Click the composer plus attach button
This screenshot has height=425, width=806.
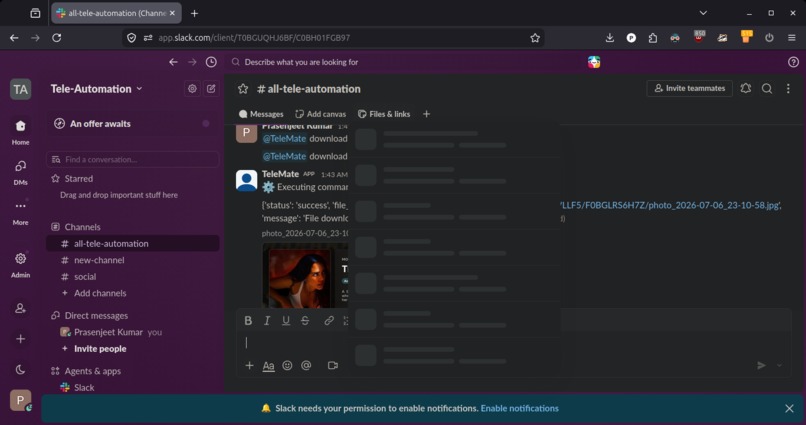coord(249,365)
